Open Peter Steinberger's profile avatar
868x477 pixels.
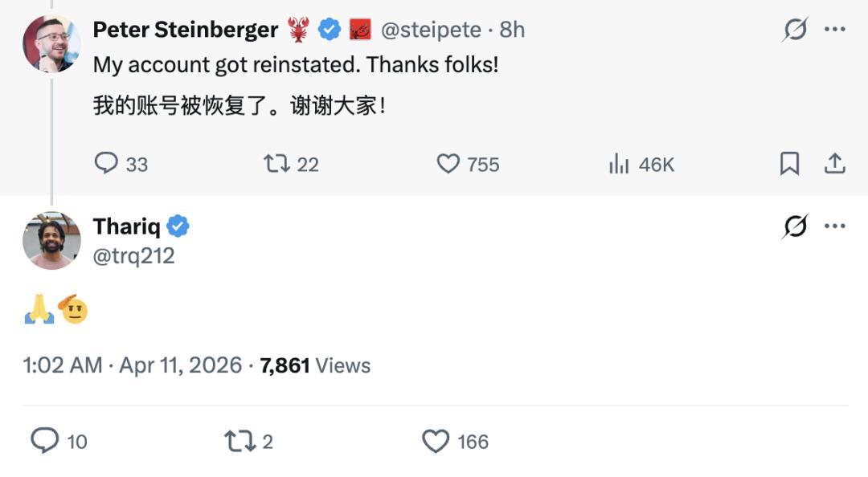51,43
